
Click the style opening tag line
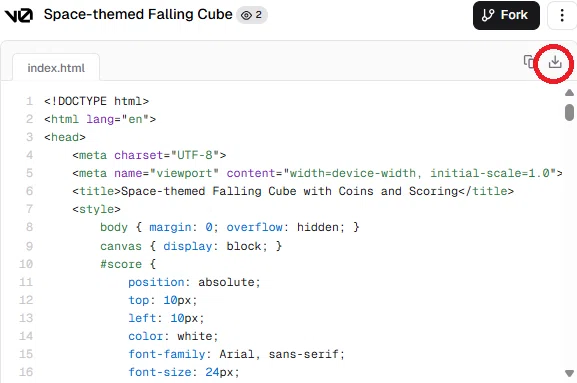pyautogui.click(x=96, y=209)
